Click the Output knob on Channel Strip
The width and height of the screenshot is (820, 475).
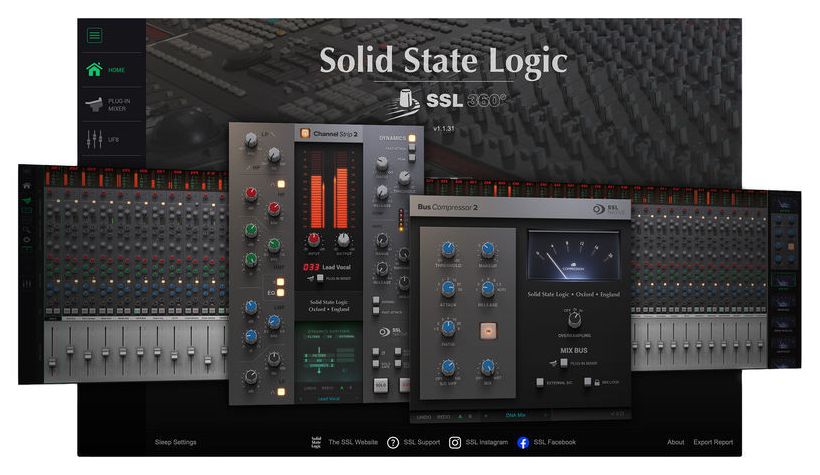(343, 240)
